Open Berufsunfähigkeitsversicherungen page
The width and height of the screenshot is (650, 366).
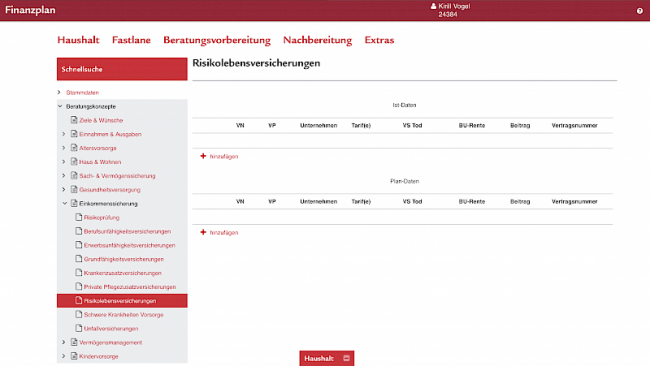pyautogui.click(x=127, y=231)
